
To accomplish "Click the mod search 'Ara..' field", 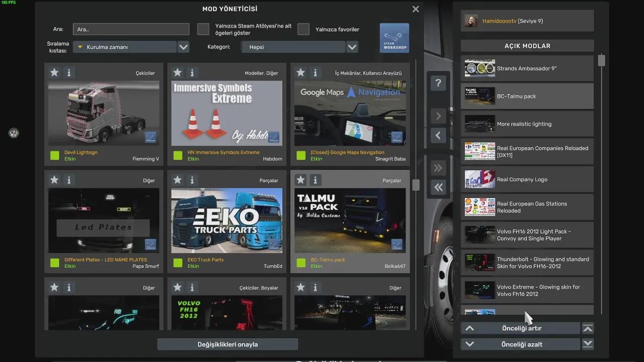I will click(x=131, y=29).
